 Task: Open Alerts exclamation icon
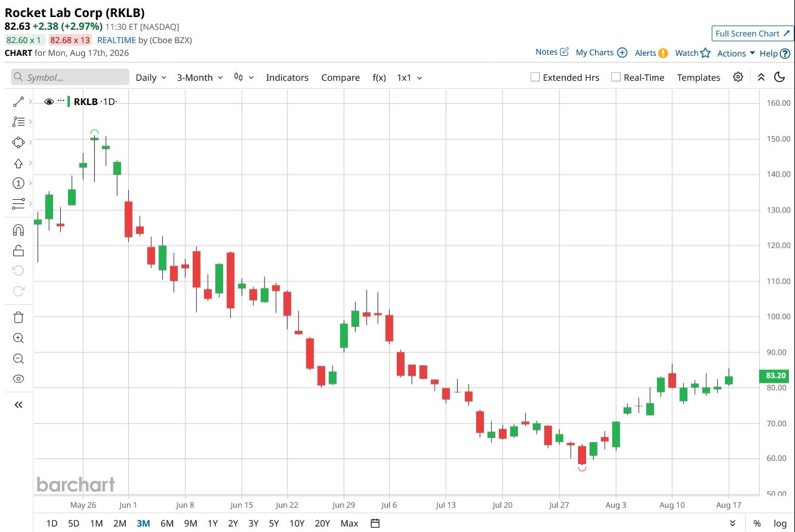click(x=663, y=53)
